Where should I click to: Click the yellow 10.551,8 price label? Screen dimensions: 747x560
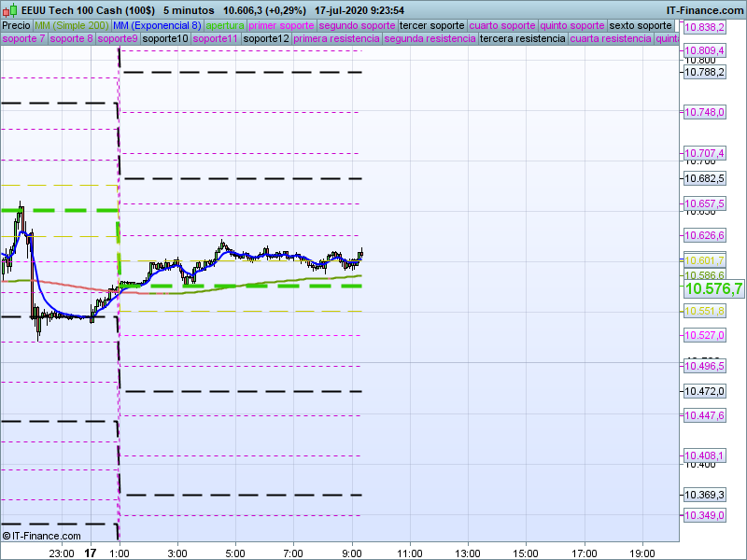[704, 312]
